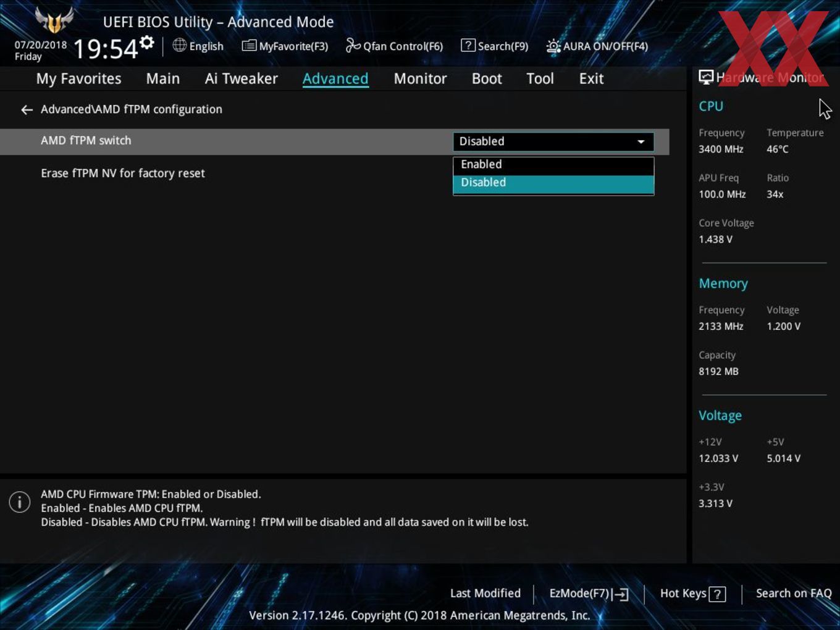This screenshot has width=840, height=630.
Task: Click the temperature value 46°C
Action: (778, 149)
